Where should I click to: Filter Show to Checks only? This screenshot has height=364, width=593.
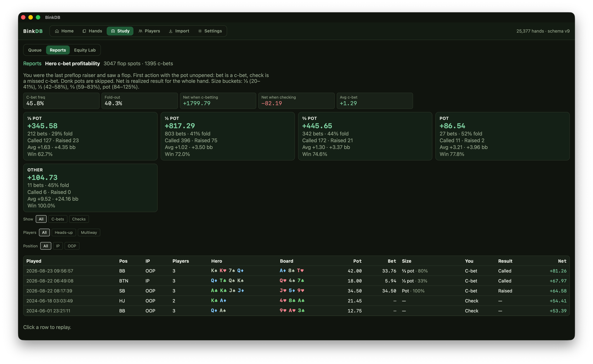pos(79,219)
